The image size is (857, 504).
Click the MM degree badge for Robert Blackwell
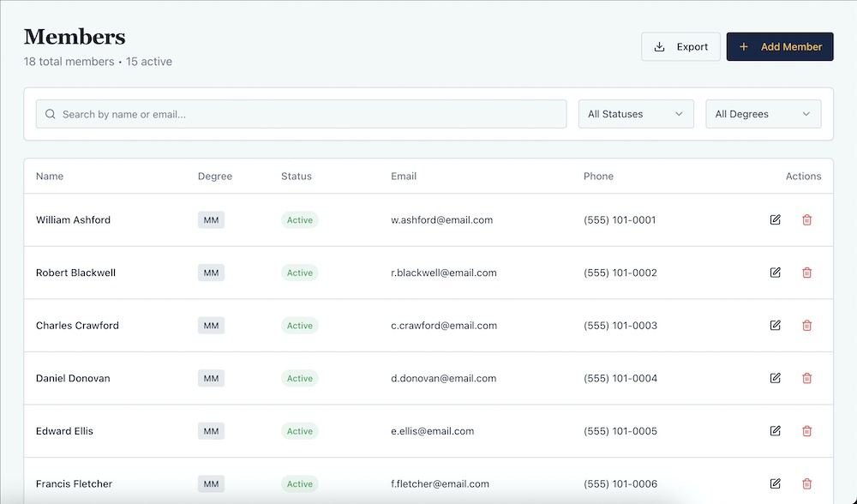click(x=211, y=273)
